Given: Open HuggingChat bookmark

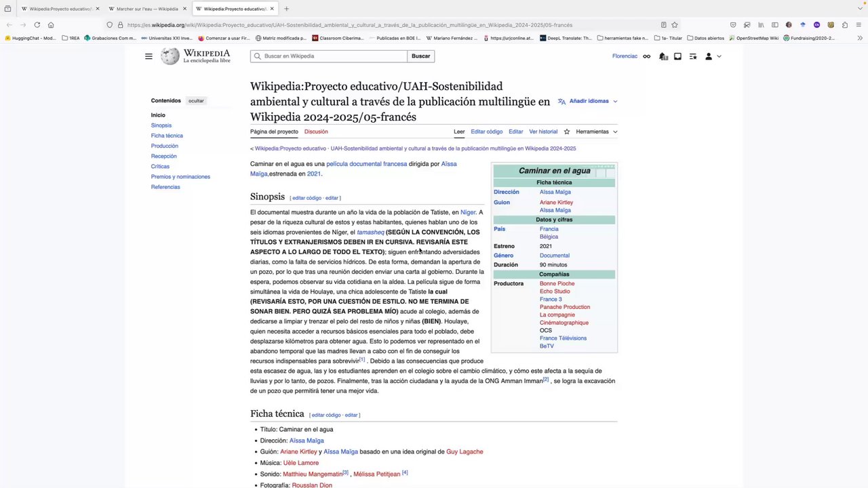Looking at the screenshot, I should [x=31, y=38].
